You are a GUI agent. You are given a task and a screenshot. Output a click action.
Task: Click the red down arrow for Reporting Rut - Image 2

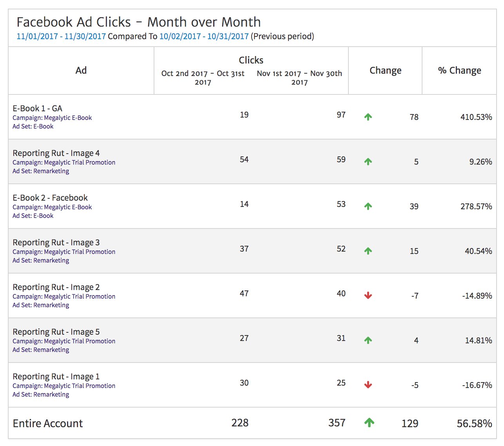pos(368,296)
